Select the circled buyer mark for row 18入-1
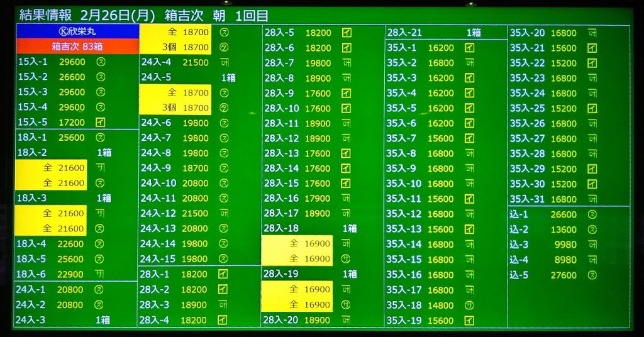This screenshot has height=337, width=644. pyautogui.click(x=99, y=138)
